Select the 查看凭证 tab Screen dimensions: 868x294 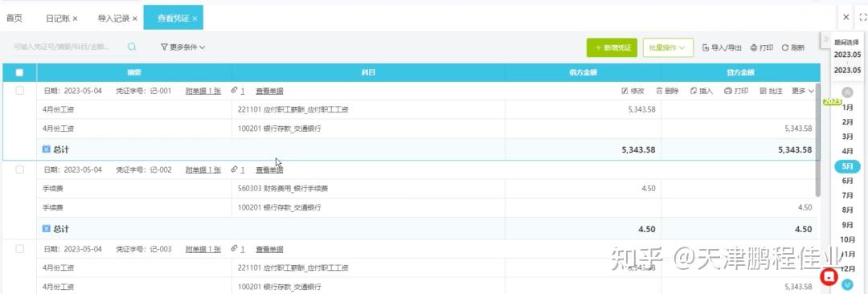pos(174,18)
